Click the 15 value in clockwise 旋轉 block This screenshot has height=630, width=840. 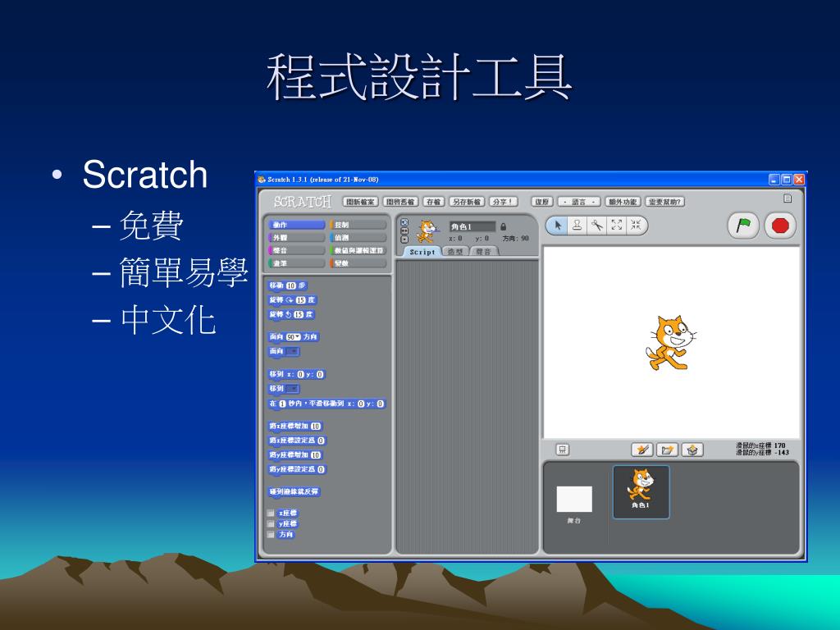(x=300, y=300)
